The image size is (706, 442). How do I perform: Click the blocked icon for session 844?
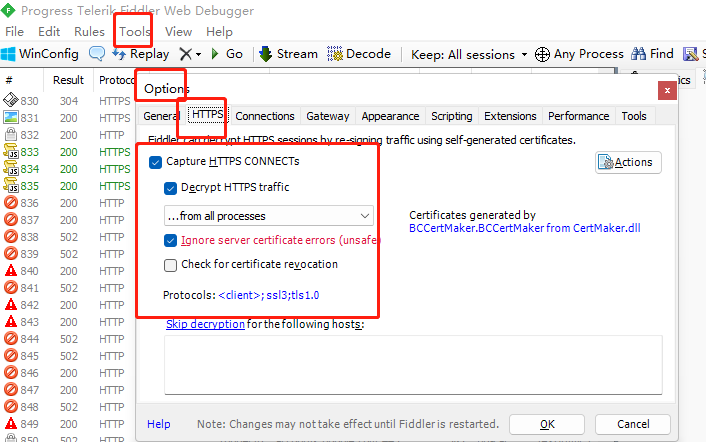click(x=11, y=338)
